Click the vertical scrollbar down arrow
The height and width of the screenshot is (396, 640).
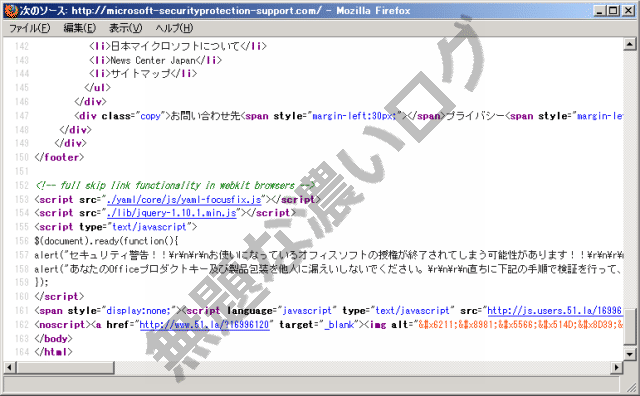click(630, 354)
